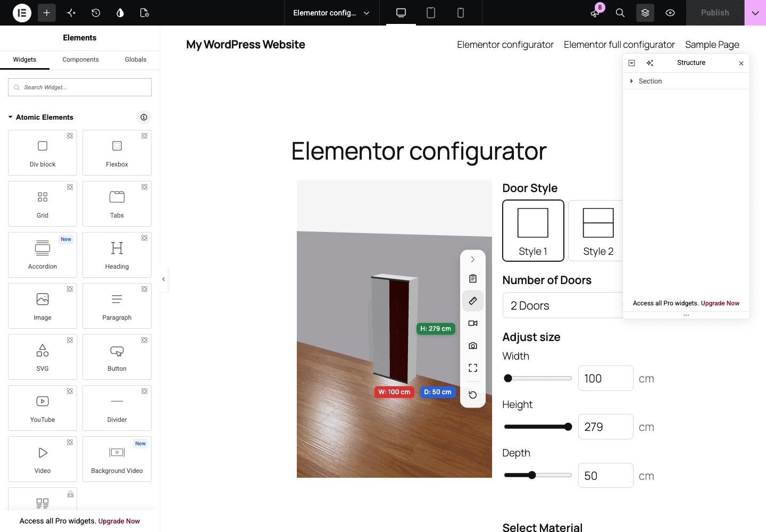Open the AI sparkle tool in top bar
This screenshot has height=532, width=766.
[71, 13]
